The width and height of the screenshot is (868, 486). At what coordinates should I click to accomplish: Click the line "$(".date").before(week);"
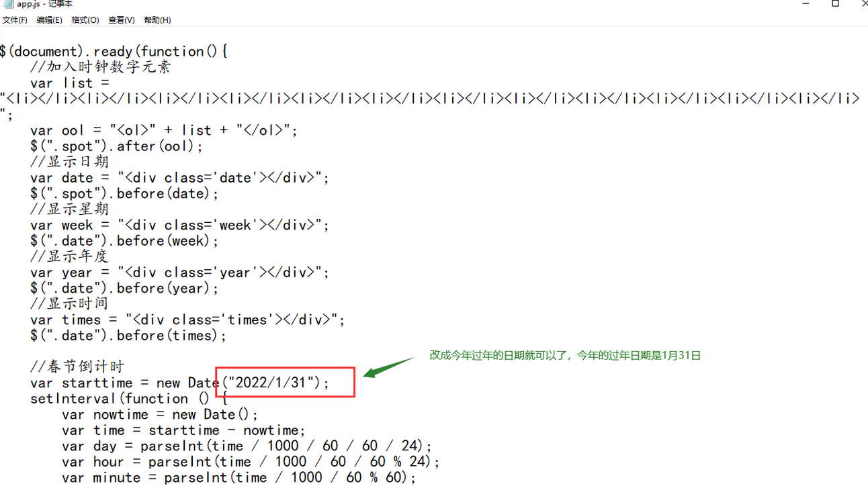(x=125, y=241)
